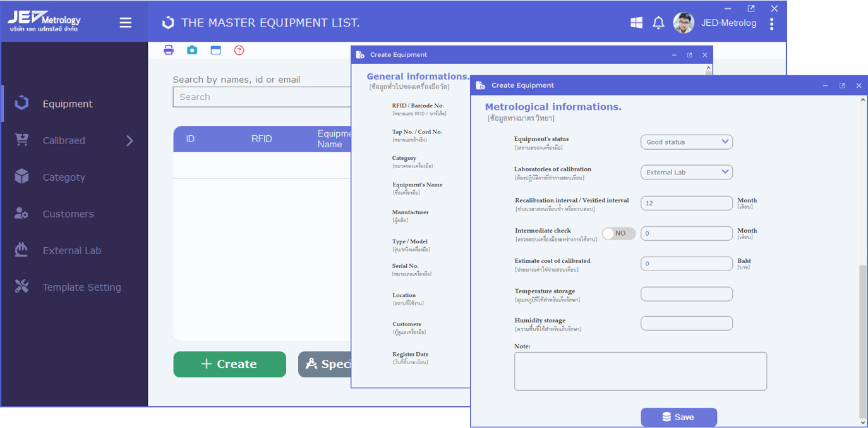Click the camera screenshot icon
Screen dimensions: 868x428
192,50
